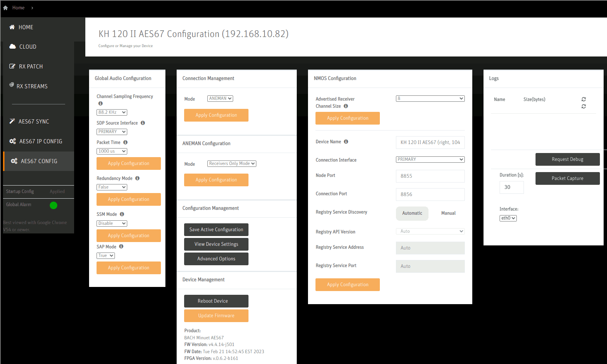Image resolution: width=607 pixels, height=364 pixels.
Task: Click info icon beside Redundancy Mode
Action: pyautogui.click(x=137, y=178)
